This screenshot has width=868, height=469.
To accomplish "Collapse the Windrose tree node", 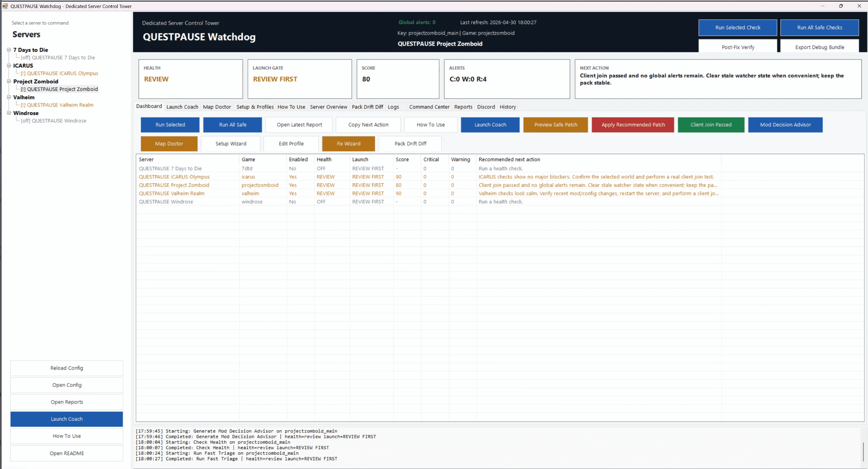I will [9, 113].
